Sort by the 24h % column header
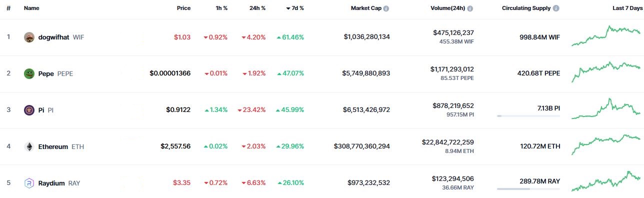The image size is (644, 198). tap(257, 8)
